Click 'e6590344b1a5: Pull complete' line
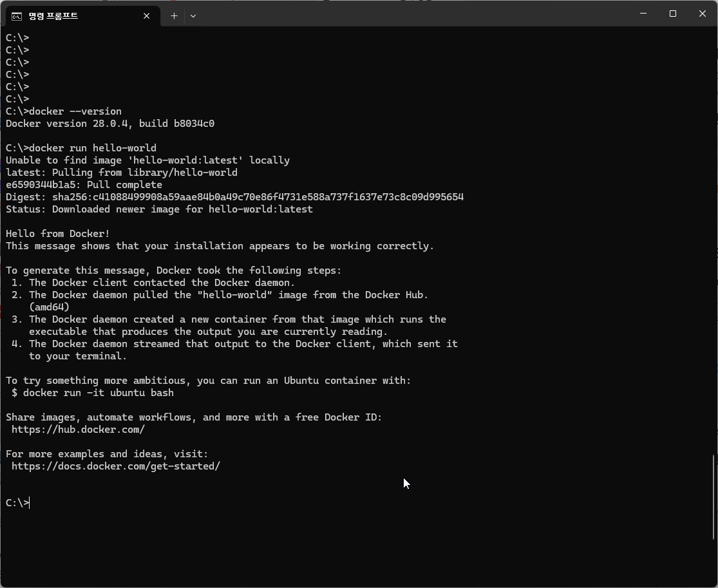This screenshot has height=588, width=718. coord(84,185)
